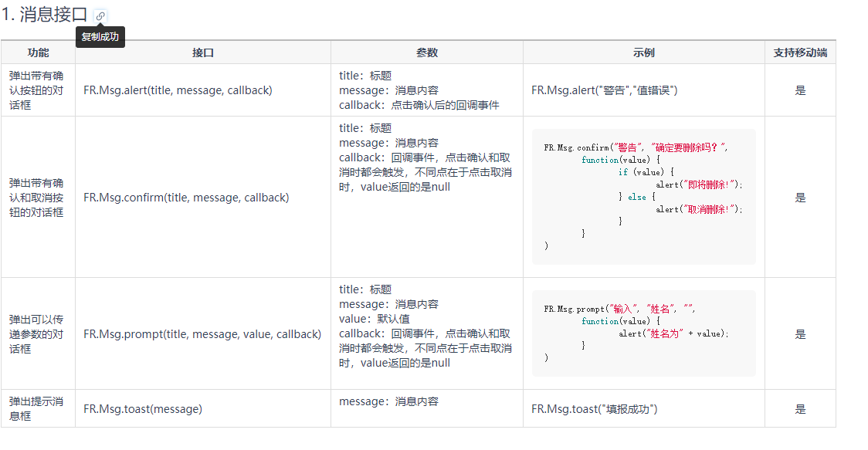Click the FR.Msg.alert("警告","值错误") example
The image size is (868, 450).
click(605, 90)
